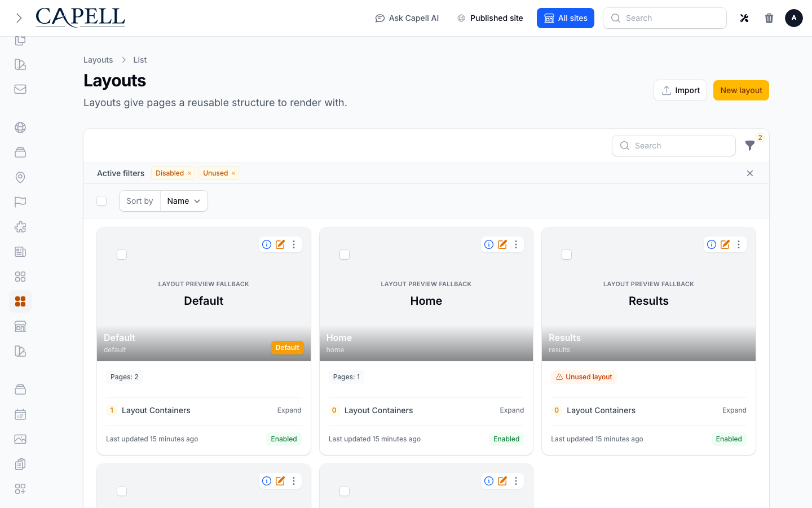Open the clipboard icon in sidebar
The image size is (812, 508).
pos(20,464)
